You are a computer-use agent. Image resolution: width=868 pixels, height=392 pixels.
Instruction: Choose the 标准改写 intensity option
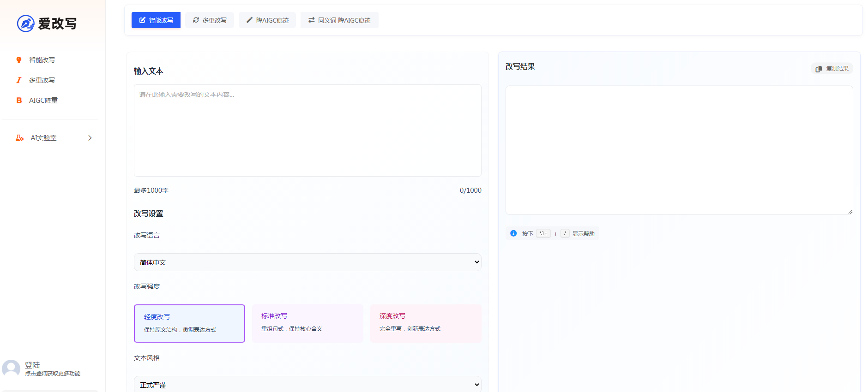click(307, 323)
